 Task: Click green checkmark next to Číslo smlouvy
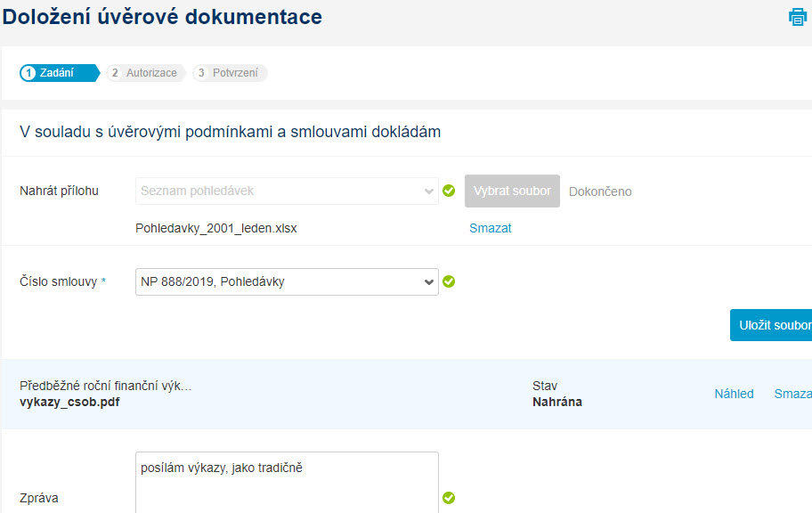[x=449, y=281]
